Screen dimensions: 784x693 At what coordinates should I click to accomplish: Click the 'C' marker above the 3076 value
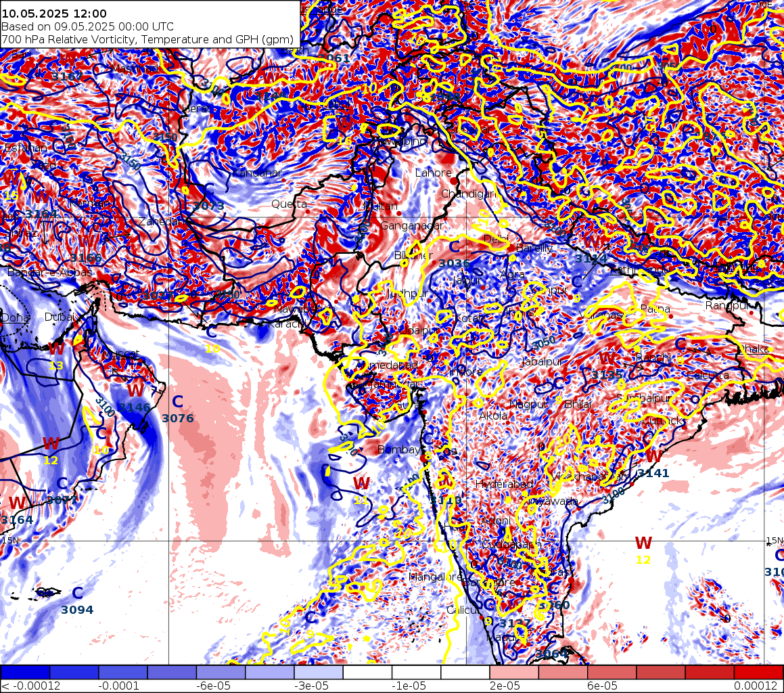pos(177,401)
